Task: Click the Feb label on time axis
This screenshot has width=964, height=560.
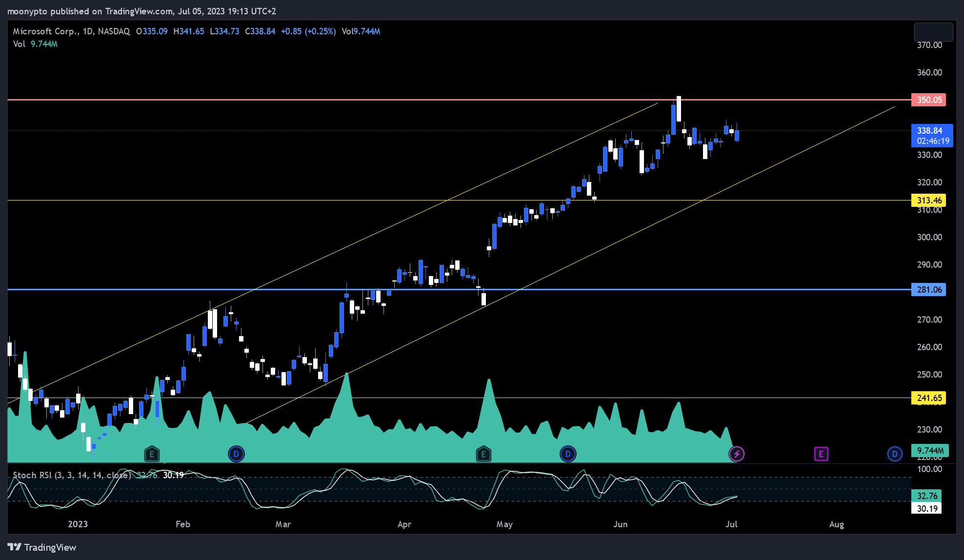Action: 183,524
